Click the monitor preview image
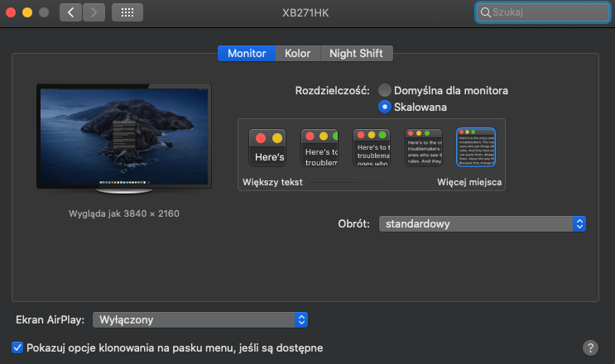 click(124, 136)
